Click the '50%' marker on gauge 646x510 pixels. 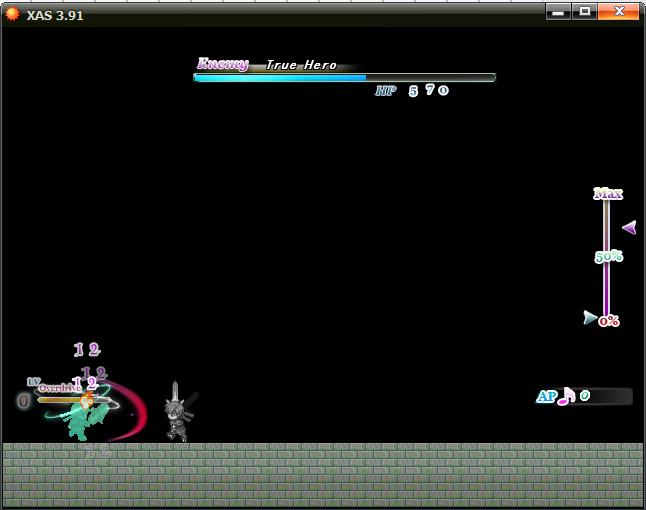(x=609, y=257)
